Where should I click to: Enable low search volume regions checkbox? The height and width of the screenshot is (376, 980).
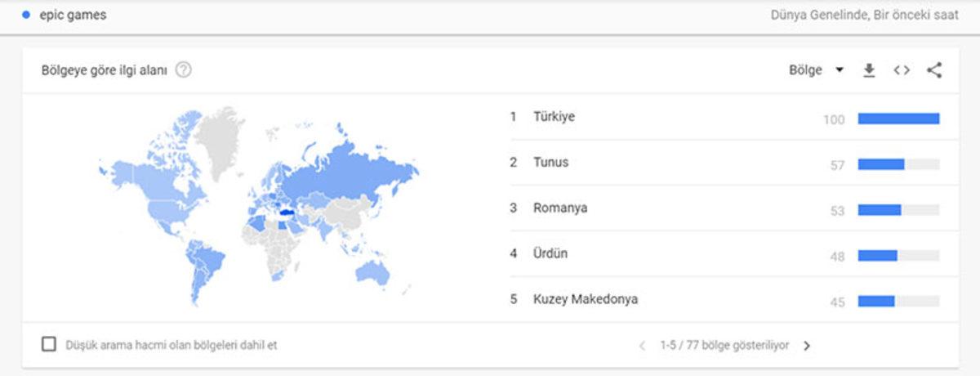[49, 345]
